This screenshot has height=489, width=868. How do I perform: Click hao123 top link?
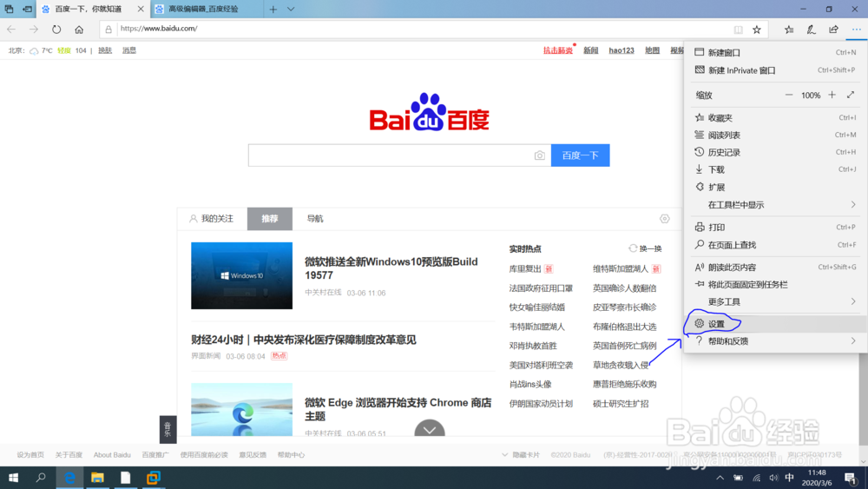click(x=621, y=50)
